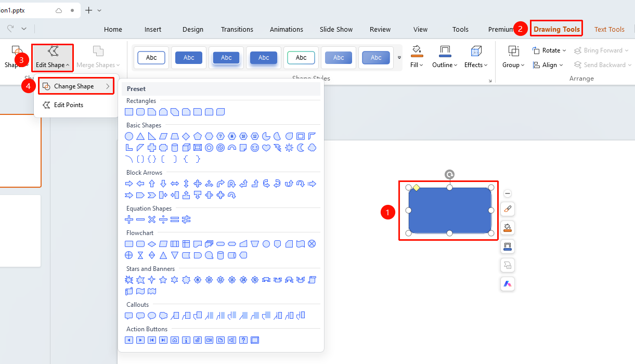Choose the Cloud shape in Basic Shapes
Viewport: 635px width, 364px height.
pos(312,148)
